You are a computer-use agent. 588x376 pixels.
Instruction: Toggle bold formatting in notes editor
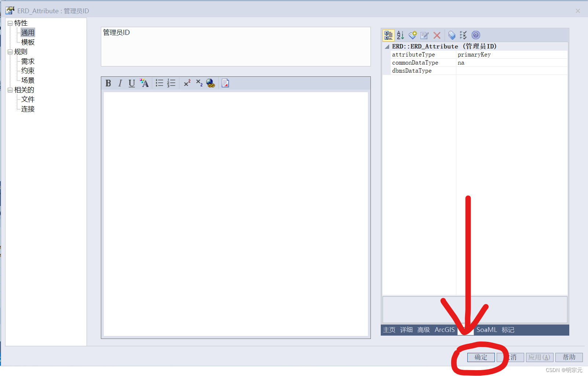pyautogui.click(x=108, y=83)
